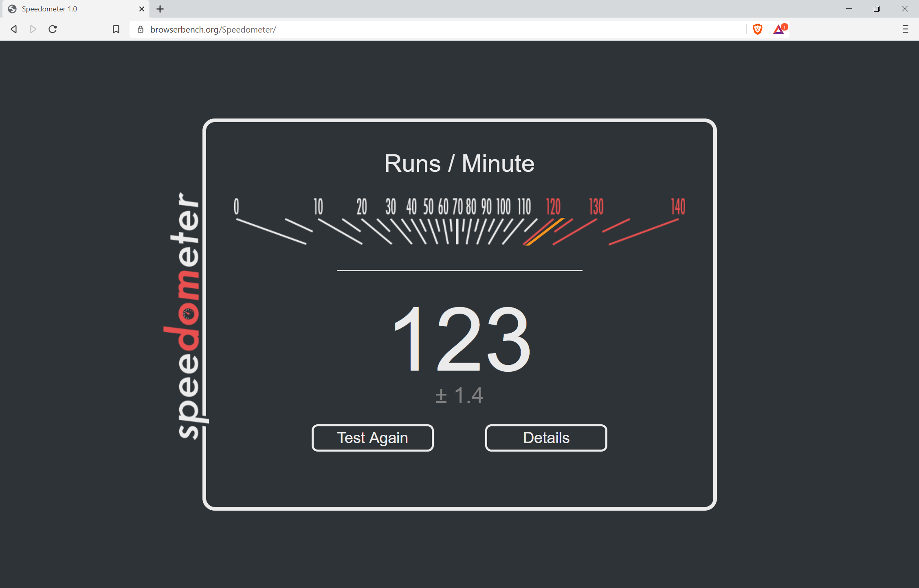Minimize the browser window
Screen dimensions: 919x588
click(x=849, y=9)
